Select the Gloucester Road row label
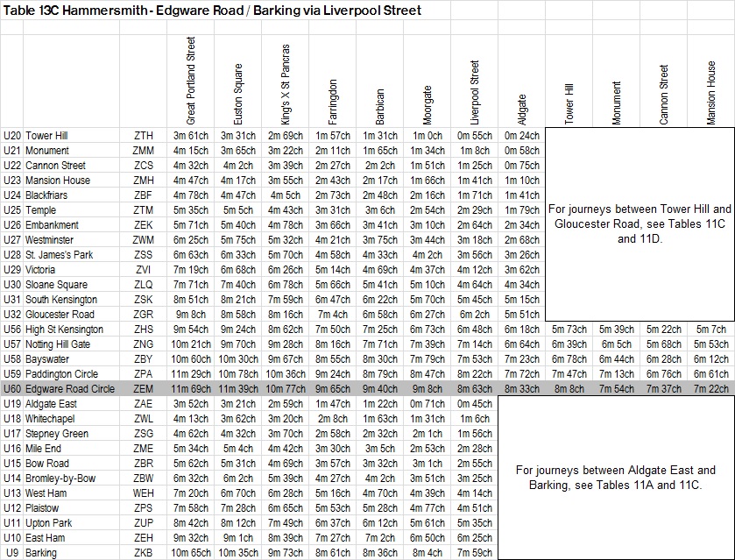The height and width of the screenshot is (560, 735). (60, 315)
